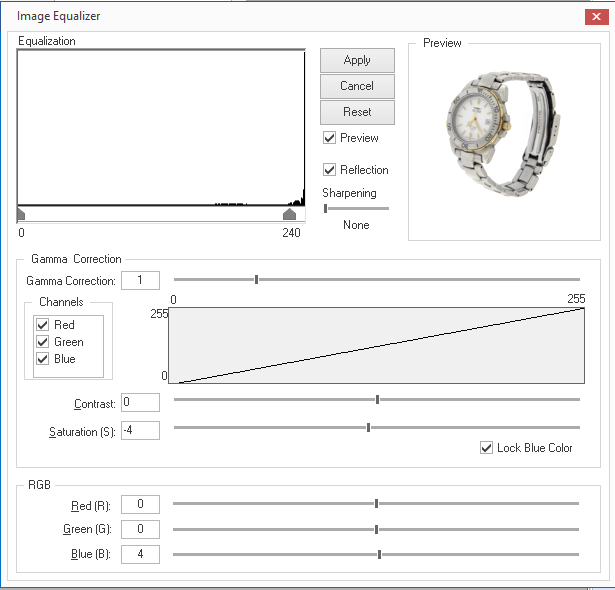Screen dimensions: 615x590
Task: Toggle the Blue channel checkbox
Action: [42, 359]
